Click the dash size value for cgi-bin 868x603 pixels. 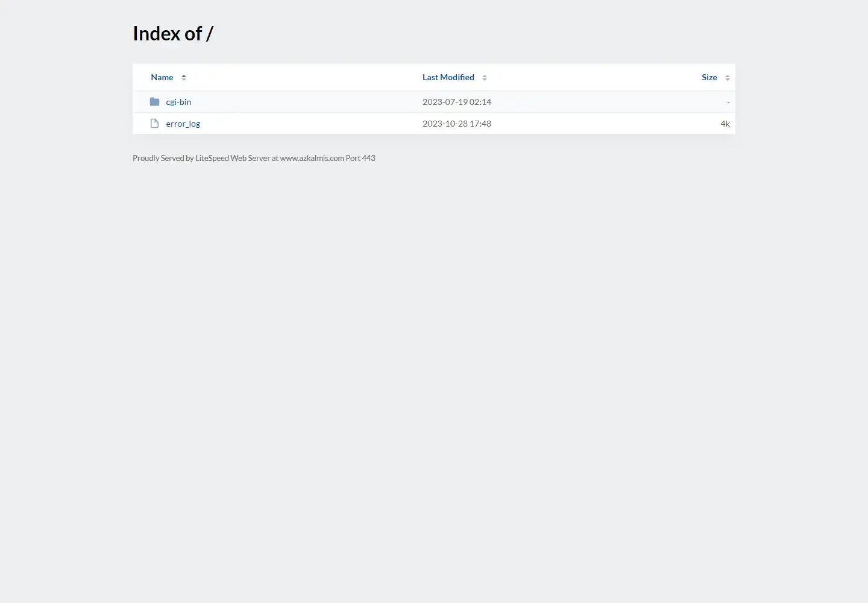coord(728,102)
